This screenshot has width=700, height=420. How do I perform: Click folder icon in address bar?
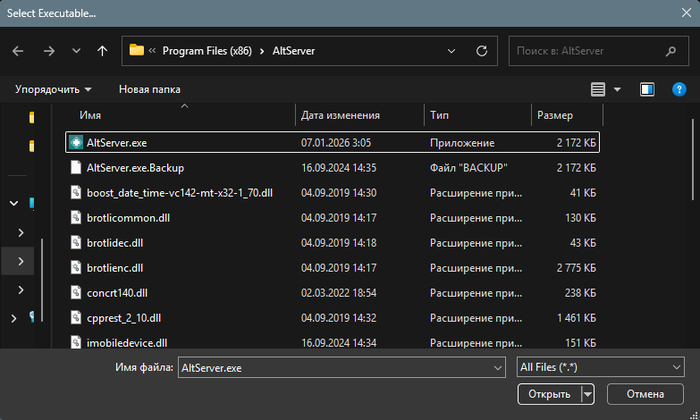[x=137, y=50]
